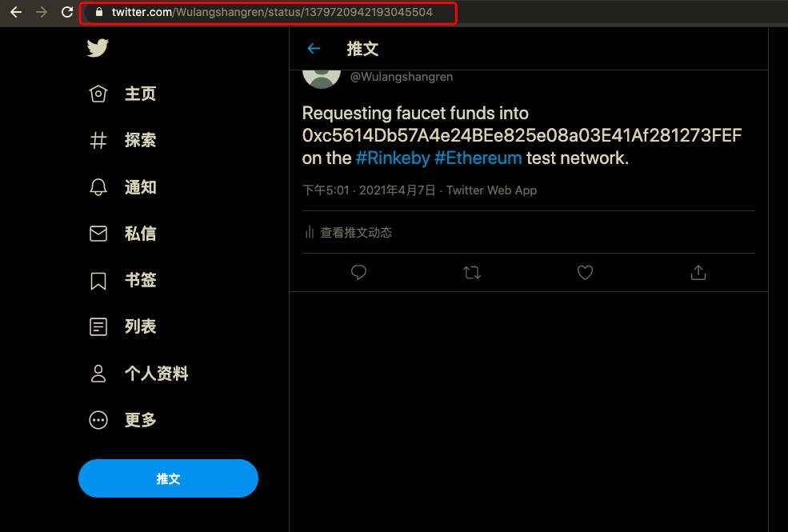Screen dimensions: 788x532
Task: Click the Twitter bird logo
Action: point(98,48)
